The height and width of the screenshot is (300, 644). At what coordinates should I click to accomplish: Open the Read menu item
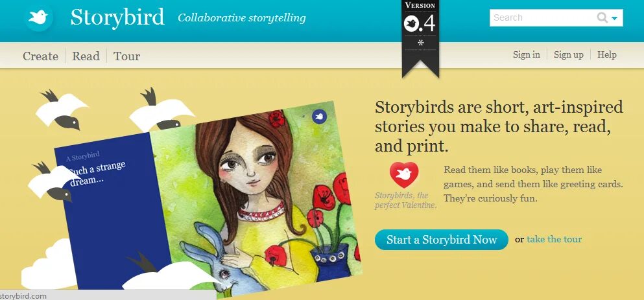pos(86,56)
